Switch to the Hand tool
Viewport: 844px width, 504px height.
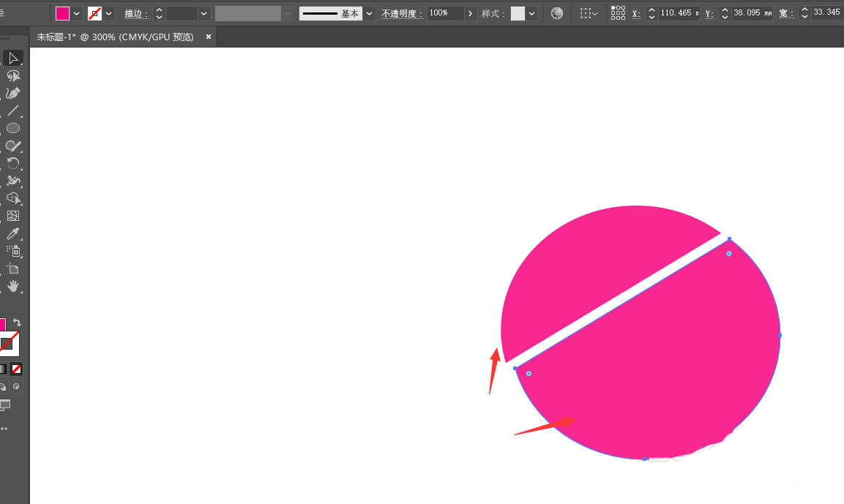(13, 286)
